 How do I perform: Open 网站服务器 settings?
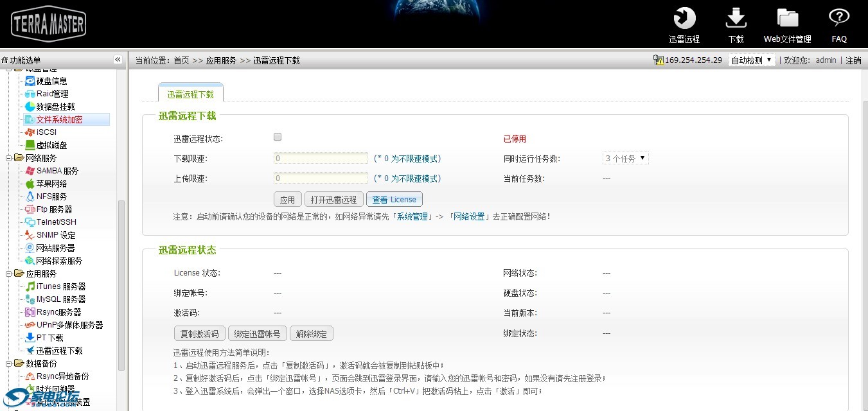(55, 248)
